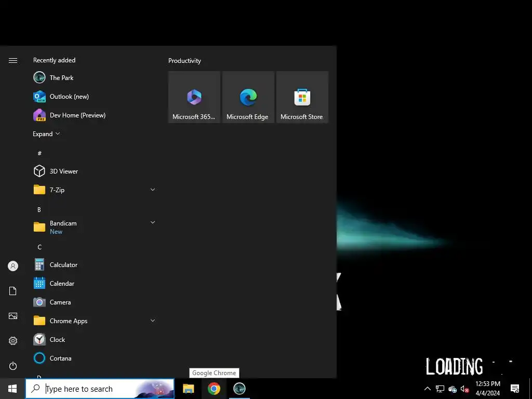Click the muted volume tray icon
532x399 pixels.
[x=465, y=389]
